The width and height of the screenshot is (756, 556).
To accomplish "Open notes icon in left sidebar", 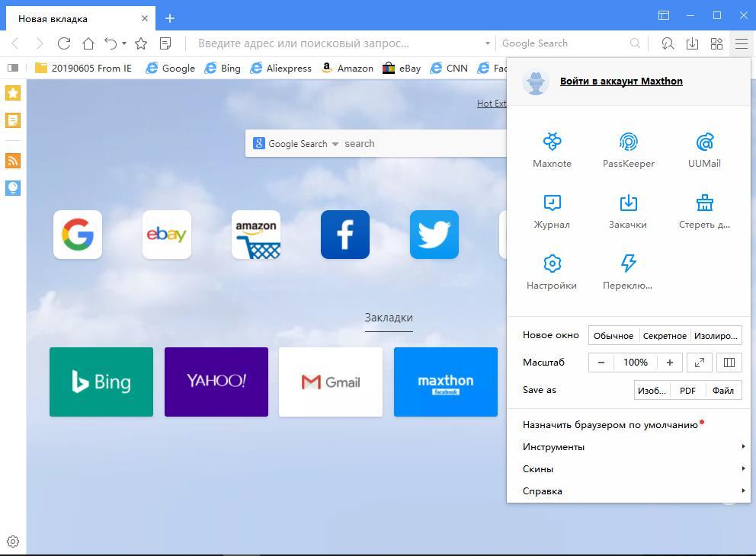I will 13,120.
